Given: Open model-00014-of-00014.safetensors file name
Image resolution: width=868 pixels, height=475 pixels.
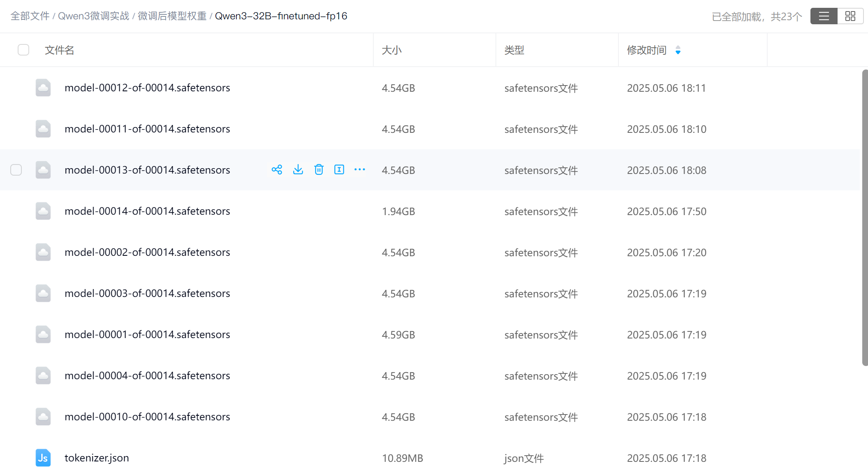Looking at the screenshot, I should point(147,211).
